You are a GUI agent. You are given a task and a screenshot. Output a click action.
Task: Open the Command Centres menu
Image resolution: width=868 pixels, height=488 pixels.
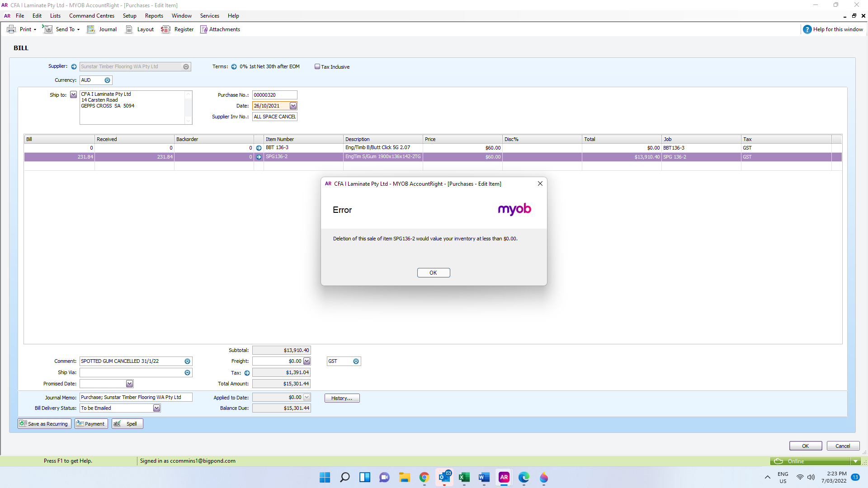point(91,16)
